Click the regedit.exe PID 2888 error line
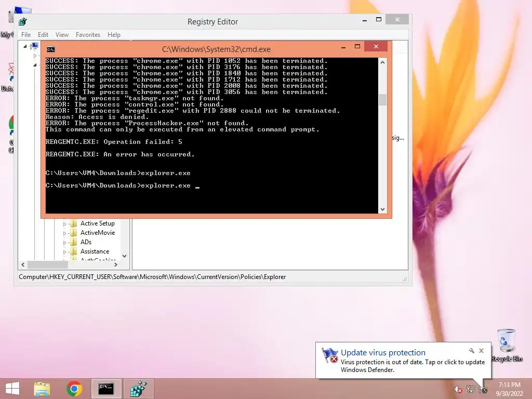The width and height of the screenshot is (532, 399). pos(193,111)
